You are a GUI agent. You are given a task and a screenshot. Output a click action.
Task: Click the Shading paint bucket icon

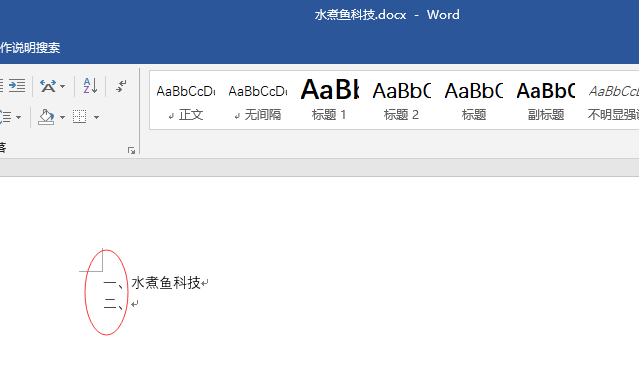pos(46,117)
